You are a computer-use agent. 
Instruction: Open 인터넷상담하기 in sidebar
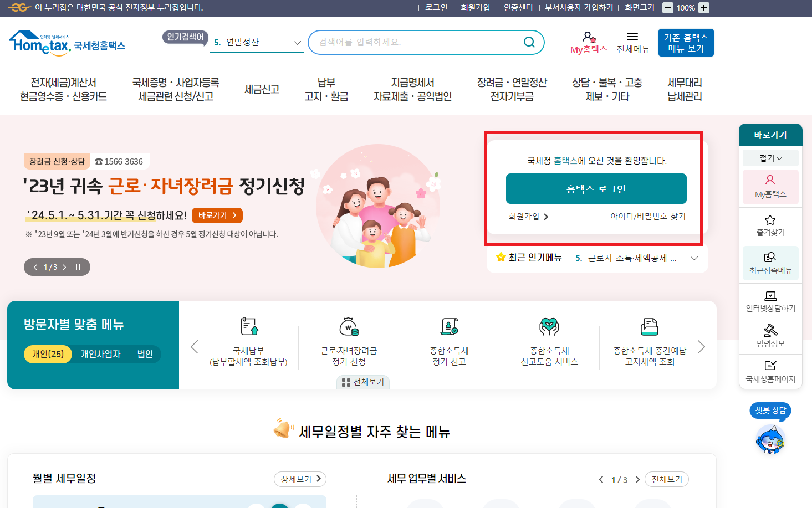[x=770, y=301]
